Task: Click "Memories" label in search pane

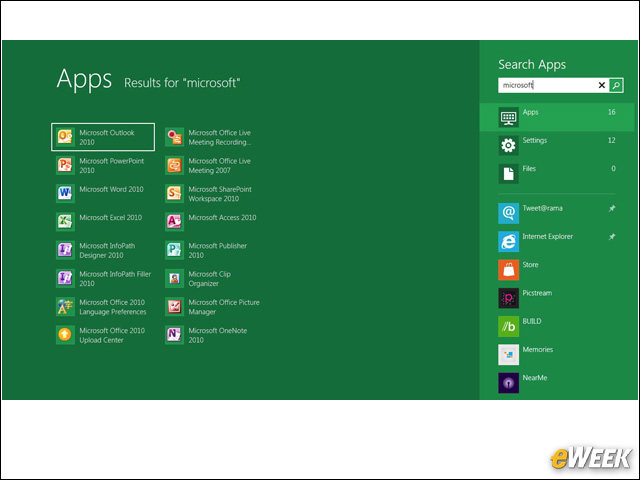Action: pyautogui.click(x=538, y=349)
